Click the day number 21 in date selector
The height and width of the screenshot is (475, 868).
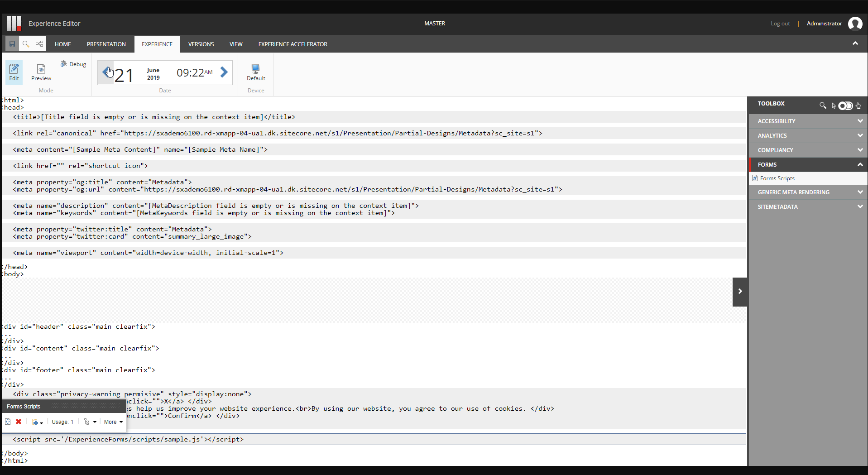(x=124, y=75)
